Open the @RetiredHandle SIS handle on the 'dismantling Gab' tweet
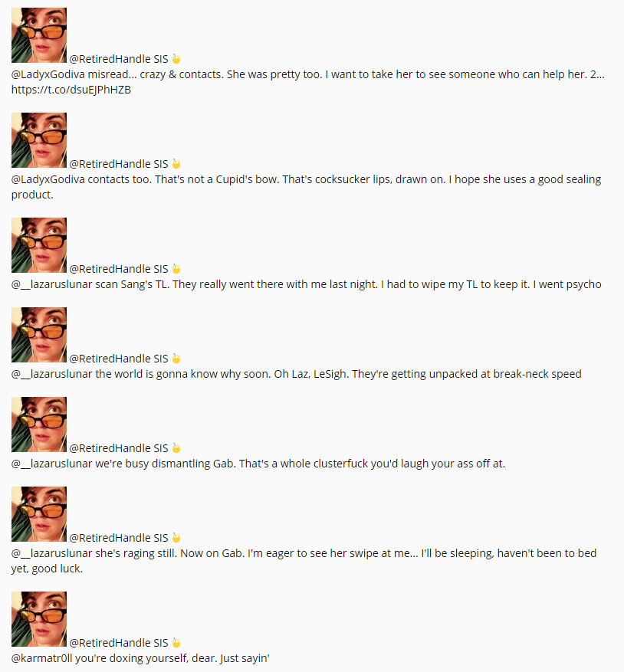624x672 pixels. pos(119,448)
